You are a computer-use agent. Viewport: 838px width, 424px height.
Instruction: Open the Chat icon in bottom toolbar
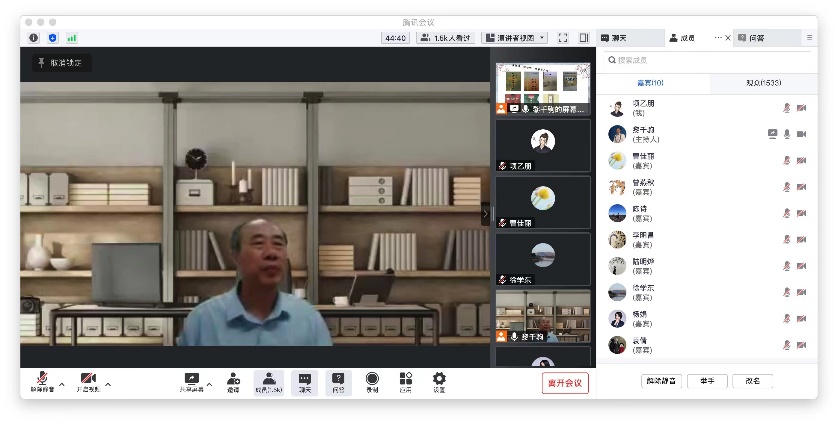pos(304,379)
